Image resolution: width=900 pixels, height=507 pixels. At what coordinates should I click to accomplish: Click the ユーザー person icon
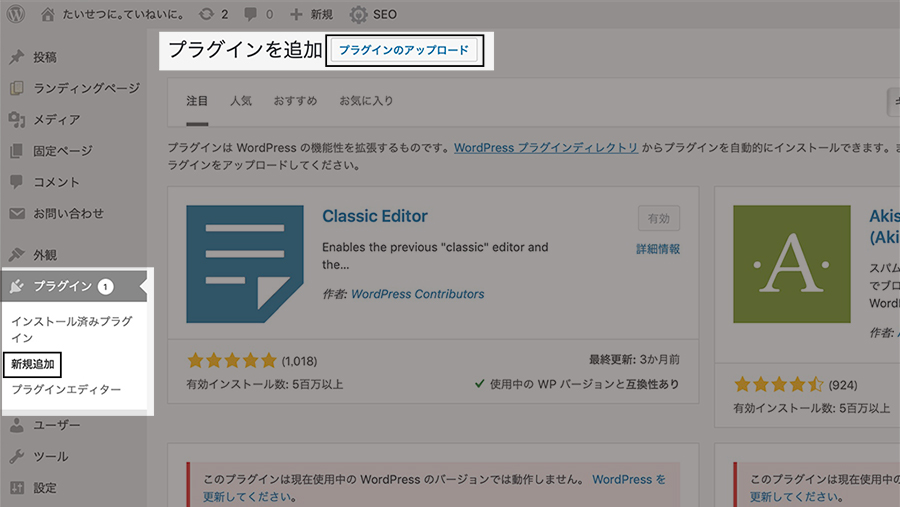(x=17, y=425)
